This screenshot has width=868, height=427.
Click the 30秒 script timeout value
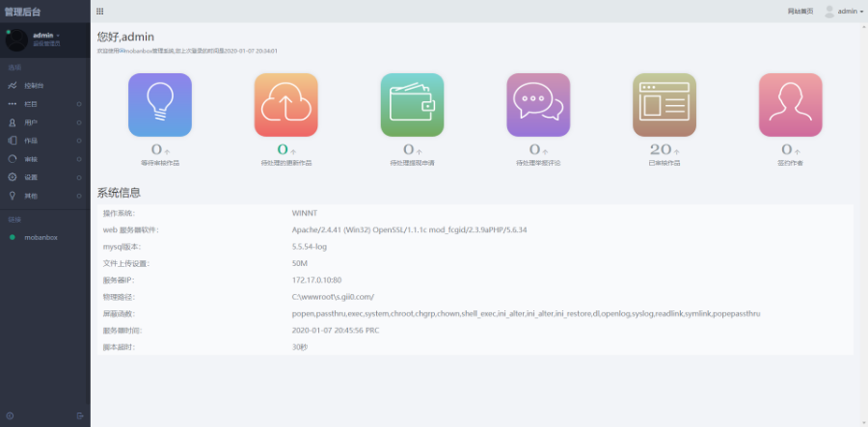tap(300, 347)
